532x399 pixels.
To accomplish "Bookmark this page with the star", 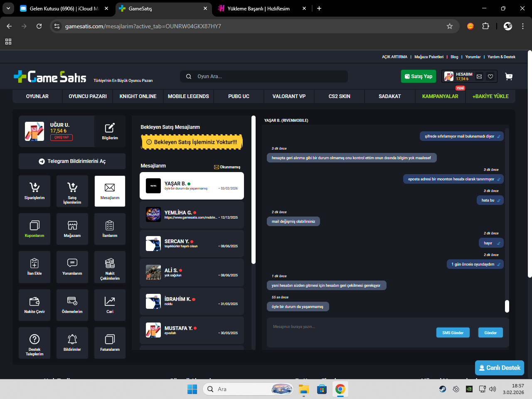I will point(450,26).
